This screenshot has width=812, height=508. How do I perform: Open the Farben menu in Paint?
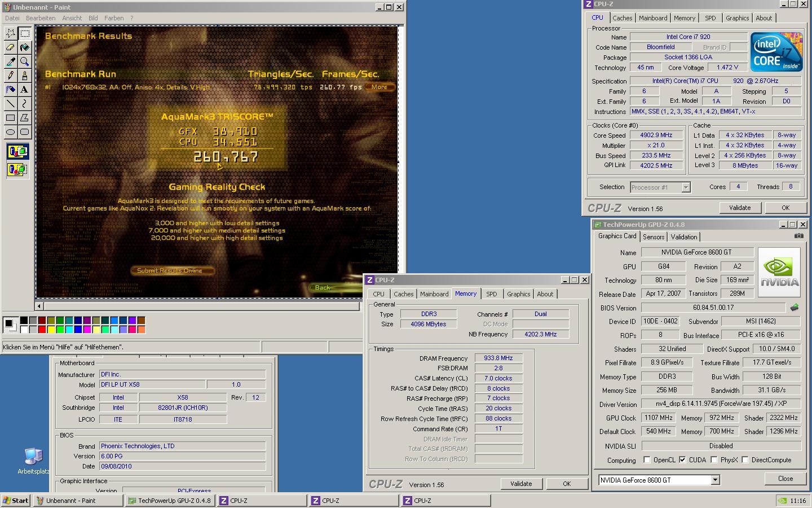[x=114, y=18]
